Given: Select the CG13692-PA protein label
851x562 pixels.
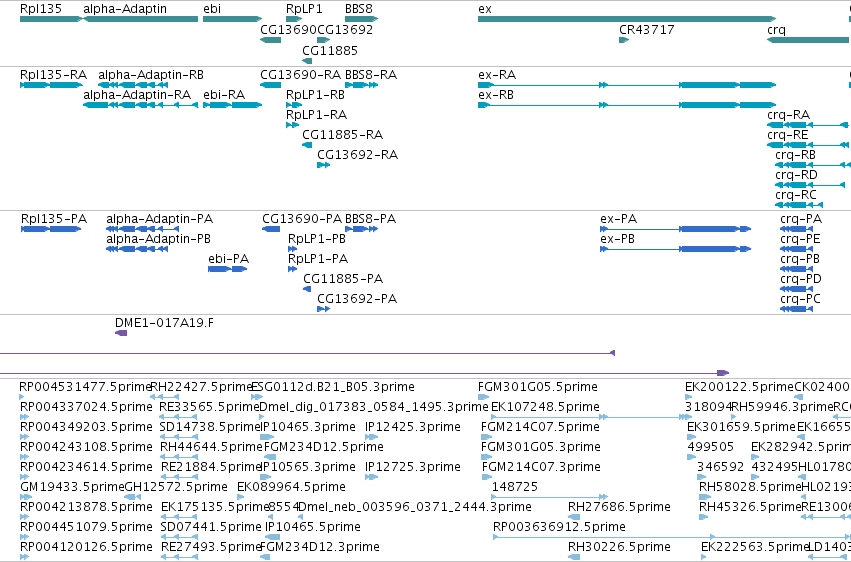Looking at the screenshot, I should (357, 299).
